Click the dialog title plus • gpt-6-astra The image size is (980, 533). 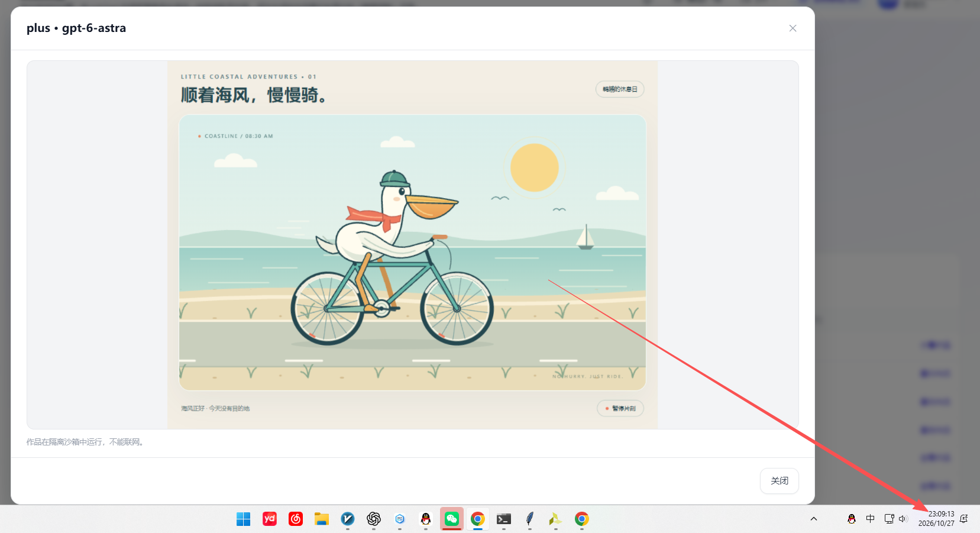tap(76, 28)
